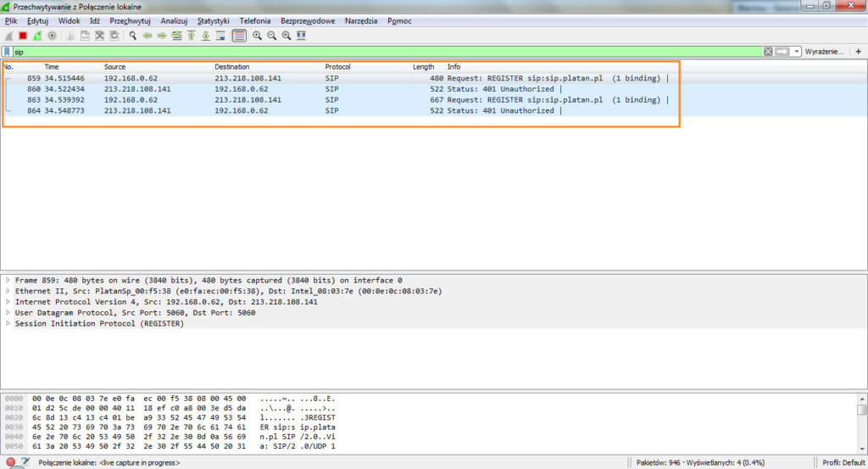Click the Wyrażenie... expression button

click(824, 52)
